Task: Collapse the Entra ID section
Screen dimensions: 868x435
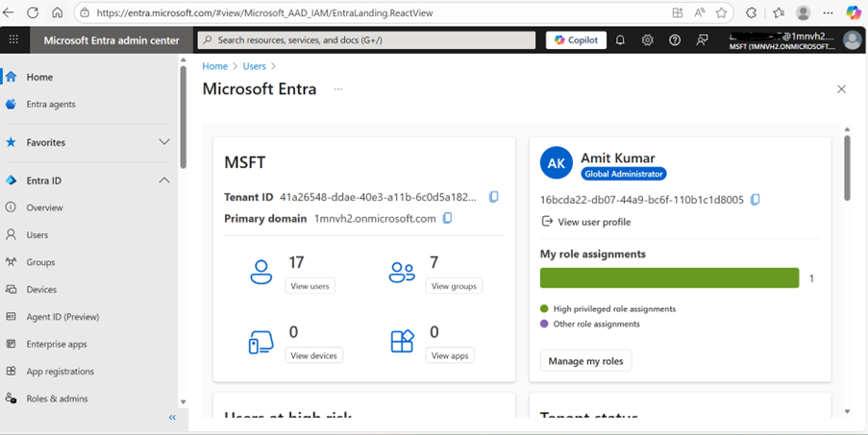Action: pos(164,181)
